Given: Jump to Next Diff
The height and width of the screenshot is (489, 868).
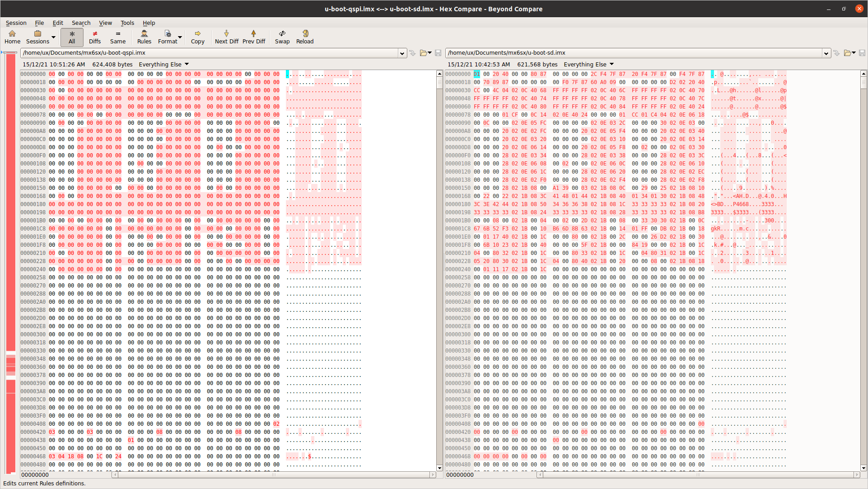Looking at the screenshot, I should pos(226,37).
